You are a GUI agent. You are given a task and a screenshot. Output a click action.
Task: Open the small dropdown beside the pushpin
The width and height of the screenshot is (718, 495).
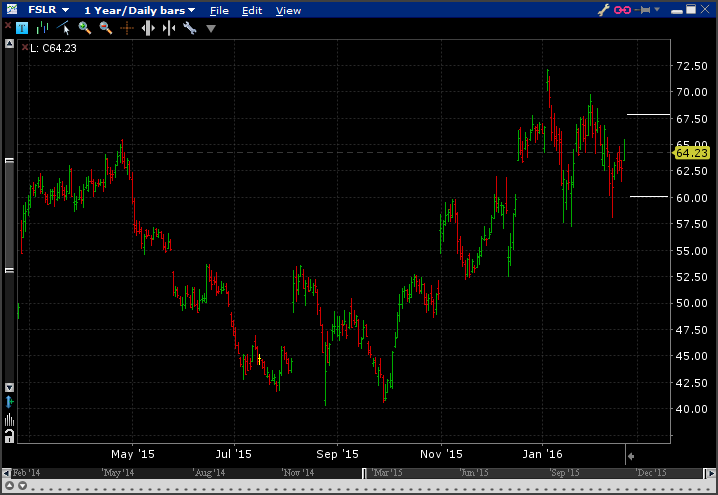click(x=657, y=9)
